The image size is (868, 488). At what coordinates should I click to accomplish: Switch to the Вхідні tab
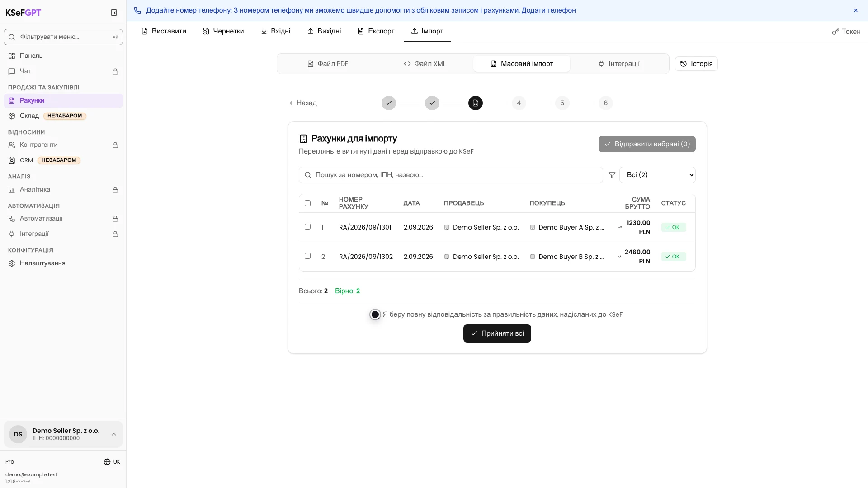275,31
